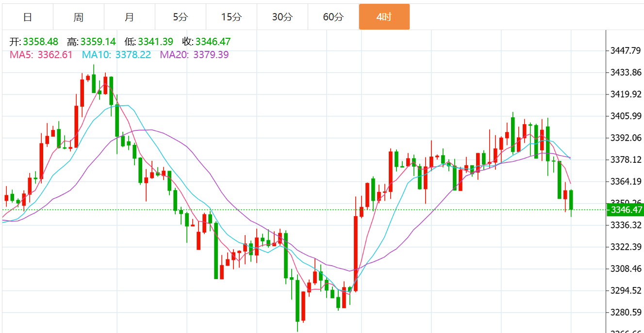Viewport: 644px width, 333px height.
Task: Select the 周 (weekly) period tab
Action: (x=79, y=17)
